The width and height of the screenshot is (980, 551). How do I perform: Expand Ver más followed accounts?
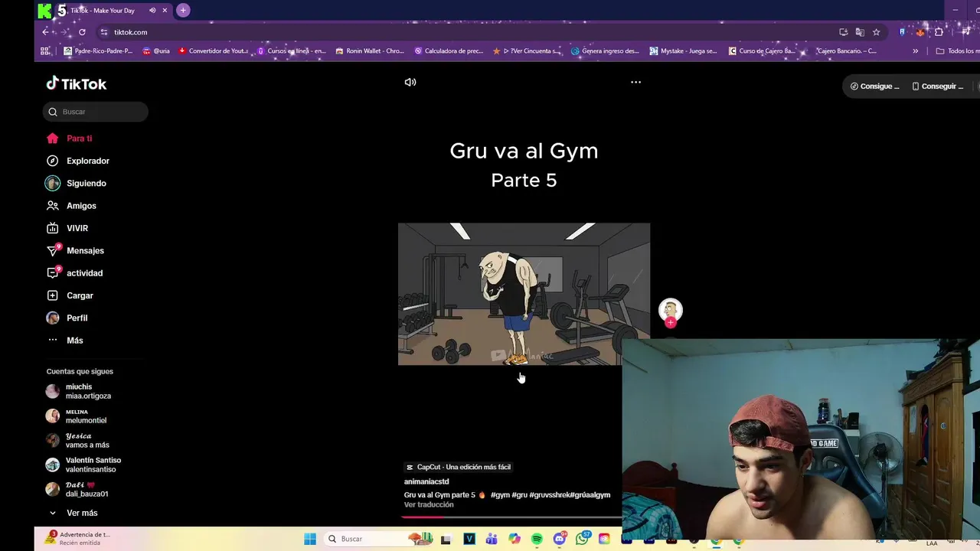coord(73,513)
